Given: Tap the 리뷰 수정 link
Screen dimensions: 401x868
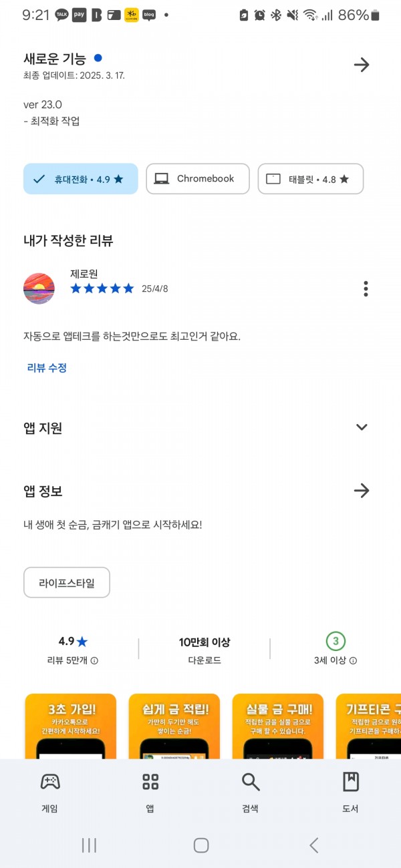Looking at the screenshot, I should pos(47,368).
